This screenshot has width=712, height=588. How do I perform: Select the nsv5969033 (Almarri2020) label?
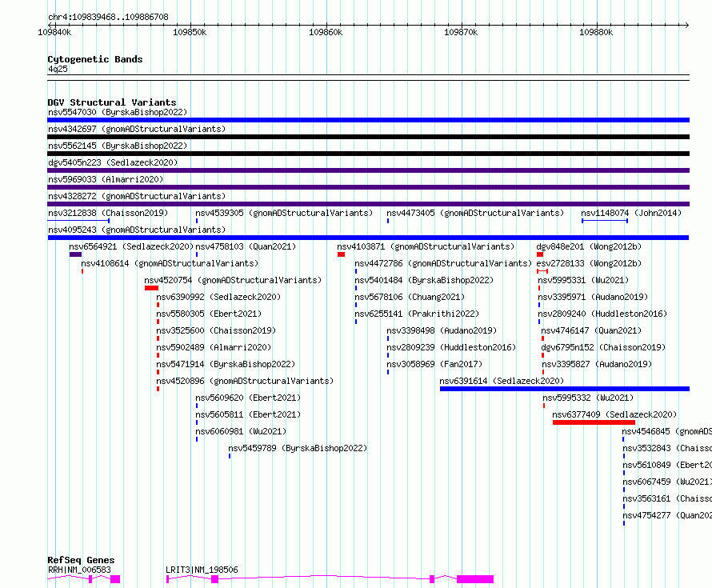point(106,179)
